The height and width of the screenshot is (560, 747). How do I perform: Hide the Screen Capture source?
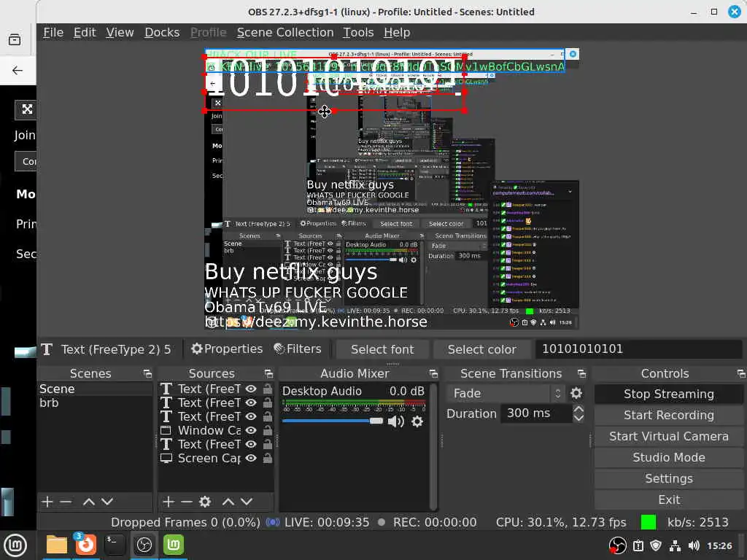tap(251, 458)
